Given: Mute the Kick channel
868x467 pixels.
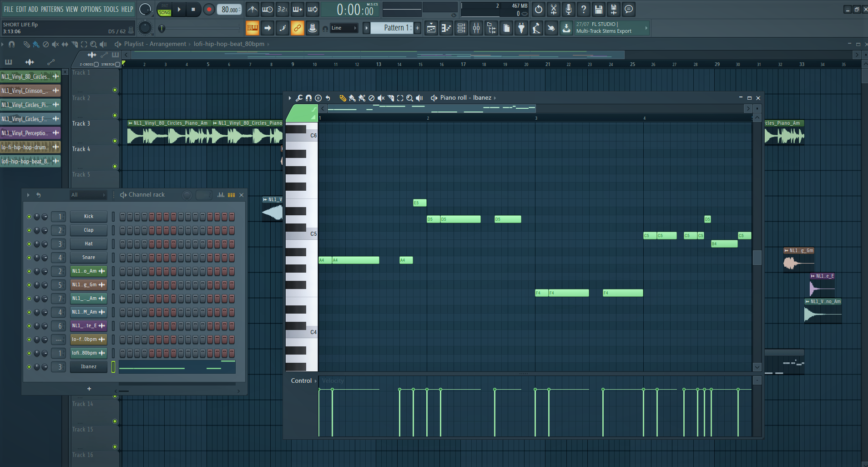Looking at the screenshot, I should (29, 217).
